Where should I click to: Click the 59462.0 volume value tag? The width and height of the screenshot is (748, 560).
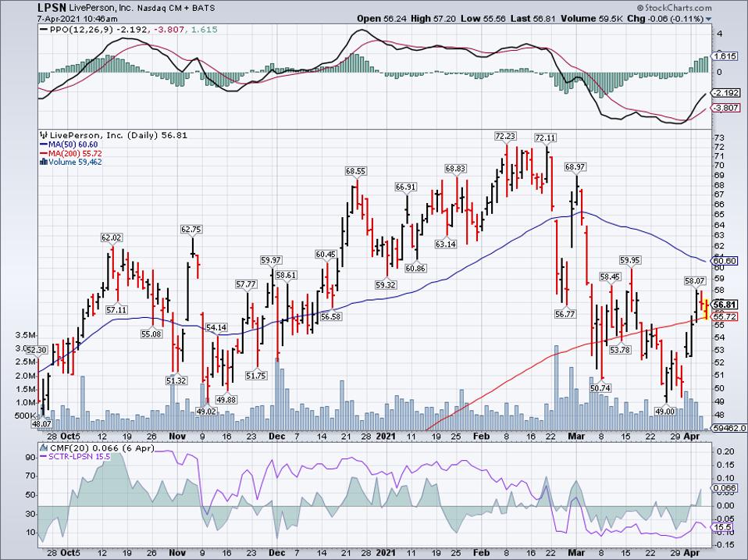728,428
